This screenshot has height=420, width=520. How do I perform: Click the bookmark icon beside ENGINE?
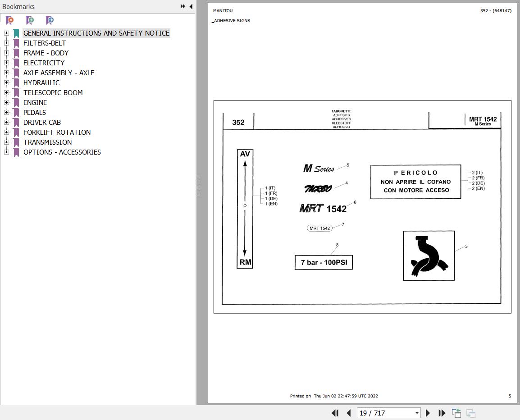[x=16, y=102]
